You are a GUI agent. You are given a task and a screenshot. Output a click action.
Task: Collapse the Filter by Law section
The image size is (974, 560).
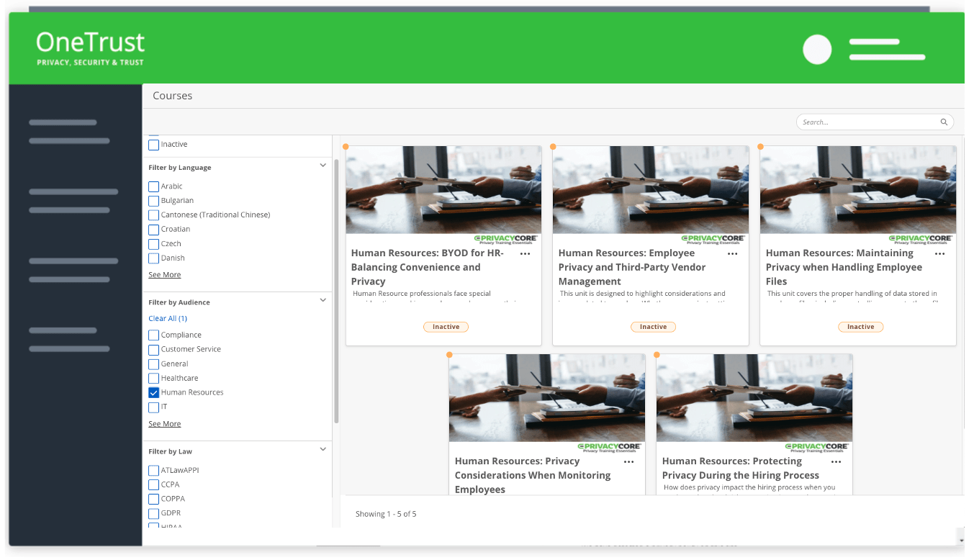(x=323, y=449)
